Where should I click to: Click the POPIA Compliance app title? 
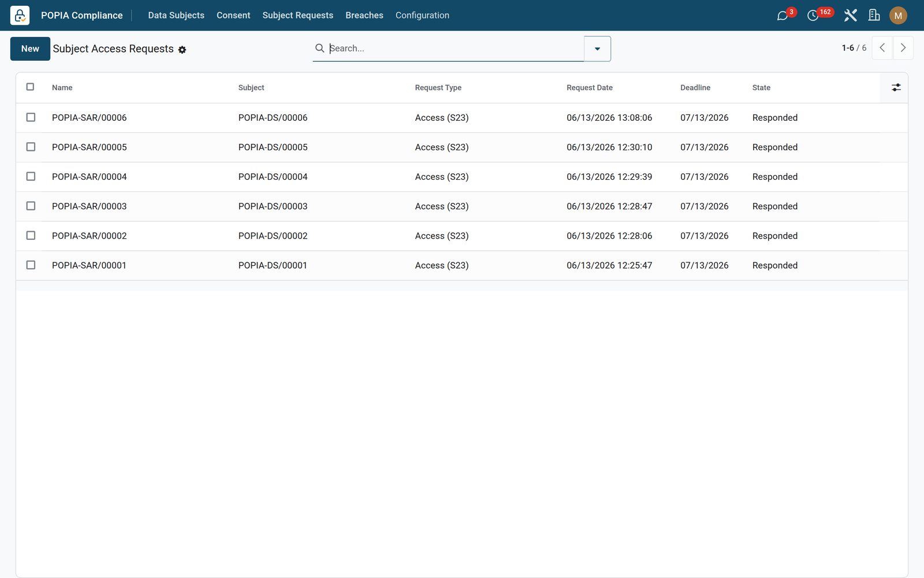pyautogui.click(x=82, y=16)
